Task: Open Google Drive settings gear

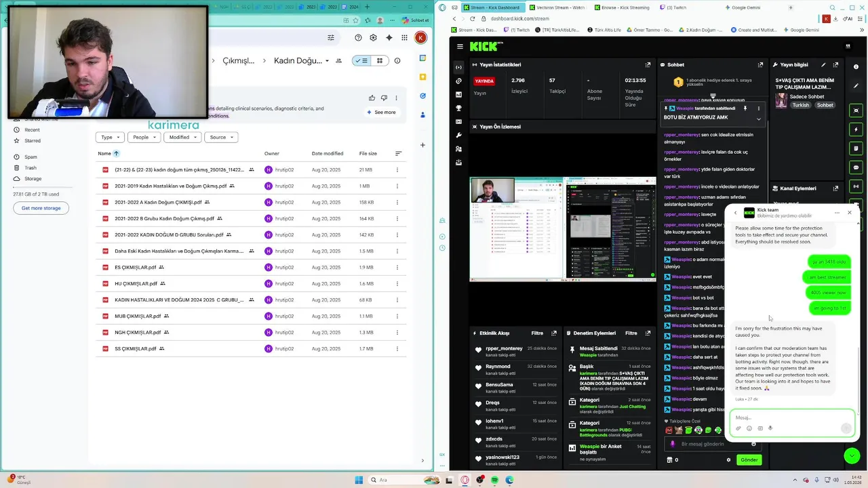Action: point(373,38)
